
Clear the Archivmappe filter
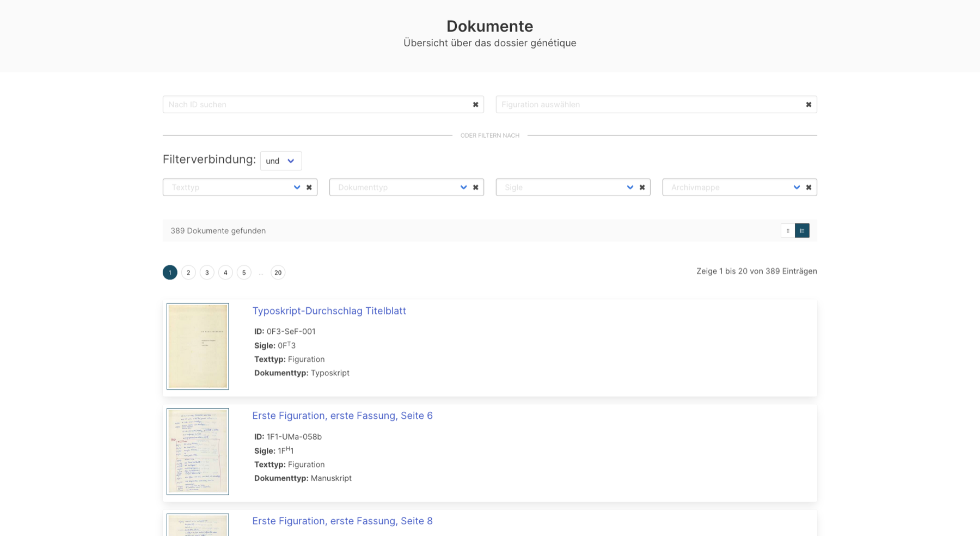808,187
